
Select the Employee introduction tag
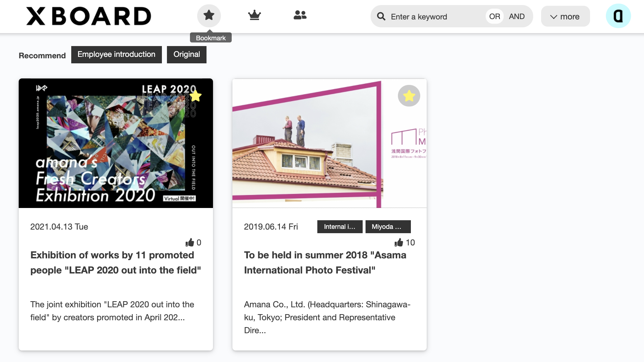(116, 55)
